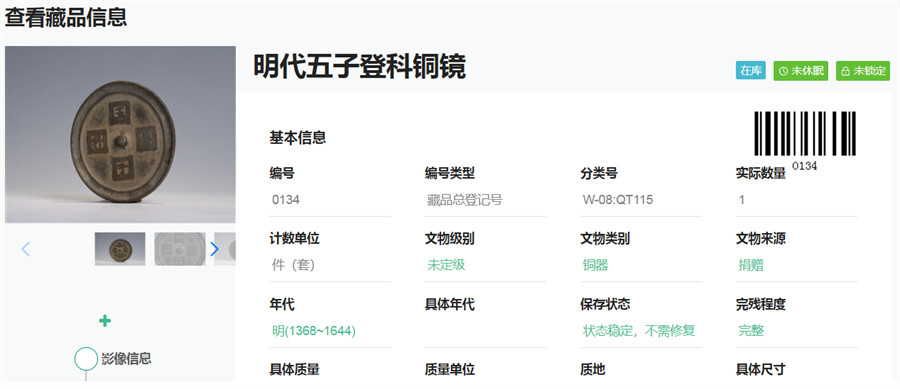Click the 影像信息 label
Image resolution: width=900 pixels, height=389 pixels.
(126, 359)
